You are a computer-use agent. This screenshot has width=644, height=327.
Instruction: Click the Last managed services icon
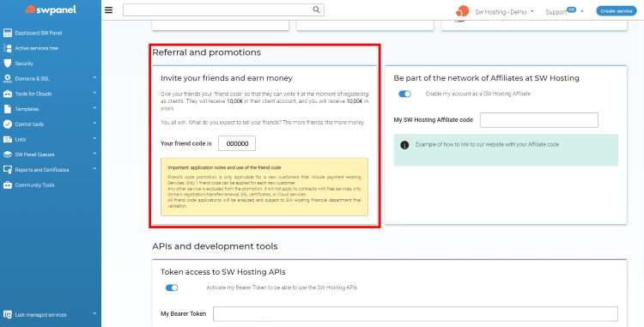click(8, 315)
